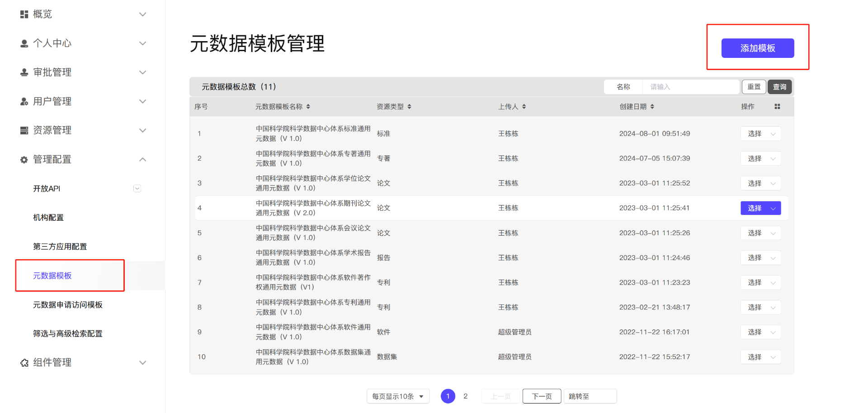Open 选择 dropdown for row 1
Screen dimensions: 868x413
(761, 133)
